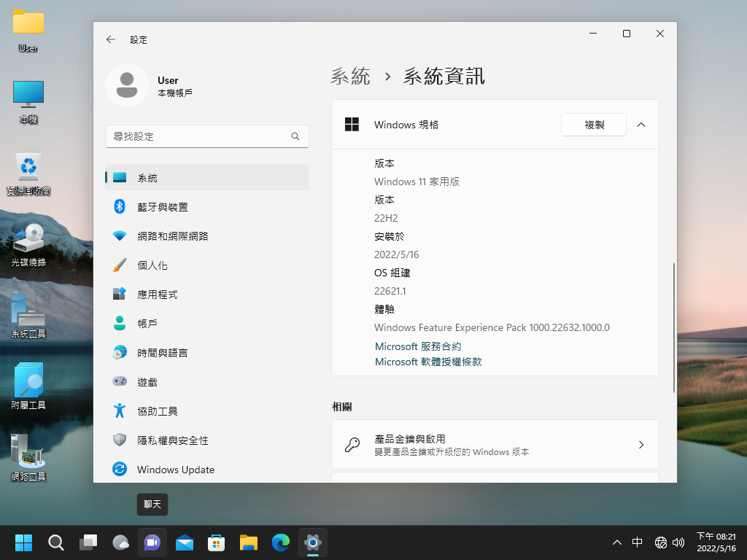Image resolution: width=747 pixels, height=560 pixels.
Task: Click the Windows Feature Experience Pack text
Action: pyautogui.click(x=492, y=327)
